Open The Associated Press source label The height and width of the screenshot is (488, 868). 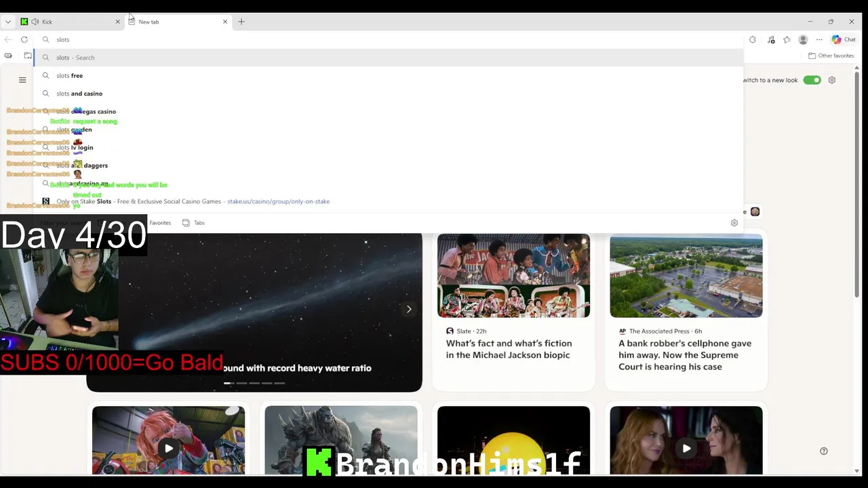(x=660, y=331)
